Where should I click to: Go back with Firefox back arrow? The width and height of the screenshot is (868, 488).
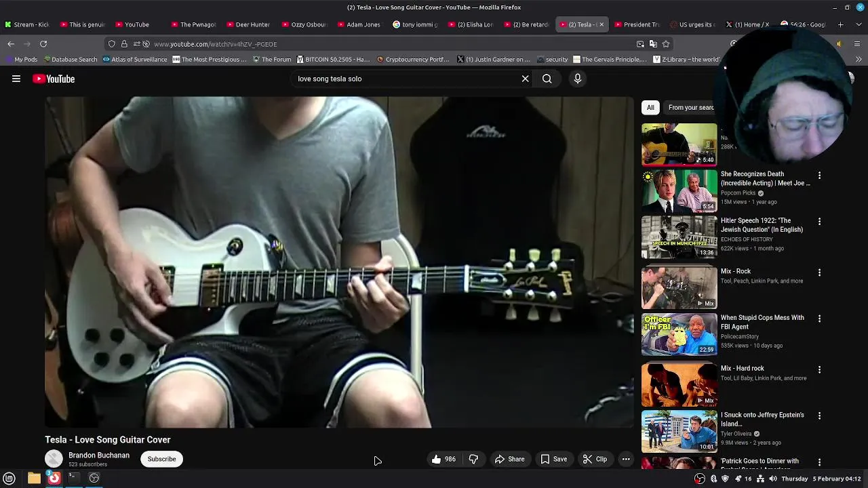pyautogui.click(x=11, y=44)
